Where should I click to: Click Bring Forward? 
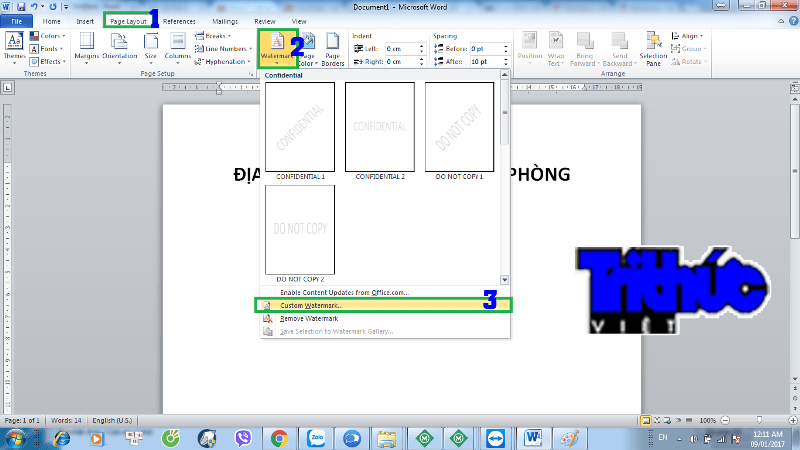(x=584, y=48)
